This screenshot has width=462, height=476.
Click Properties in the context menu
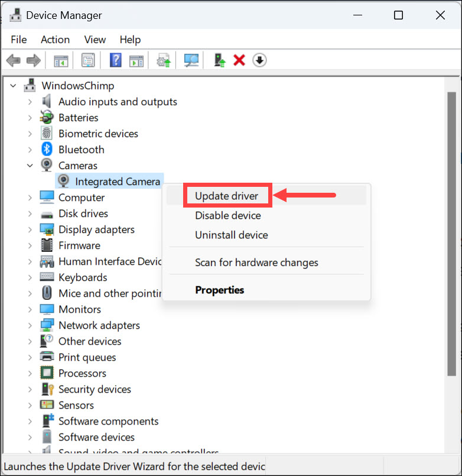tap(219, 290)
